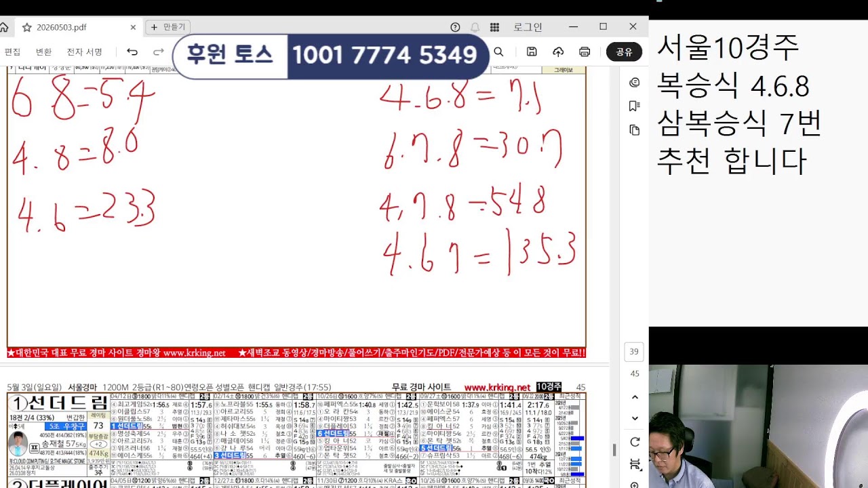Click the 만들기 create button
Screen dimensions: 868x488
(167, 27)
